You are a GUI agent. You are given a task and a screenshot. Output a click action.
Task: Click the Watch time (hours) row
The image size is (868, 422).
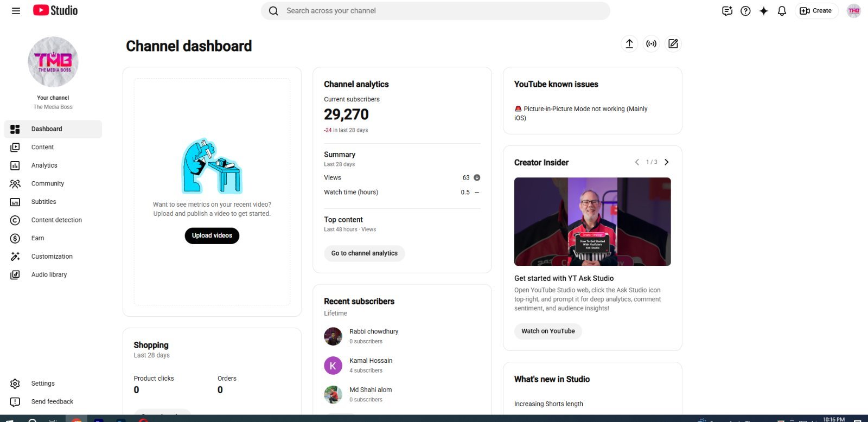(x=402, y=193)
